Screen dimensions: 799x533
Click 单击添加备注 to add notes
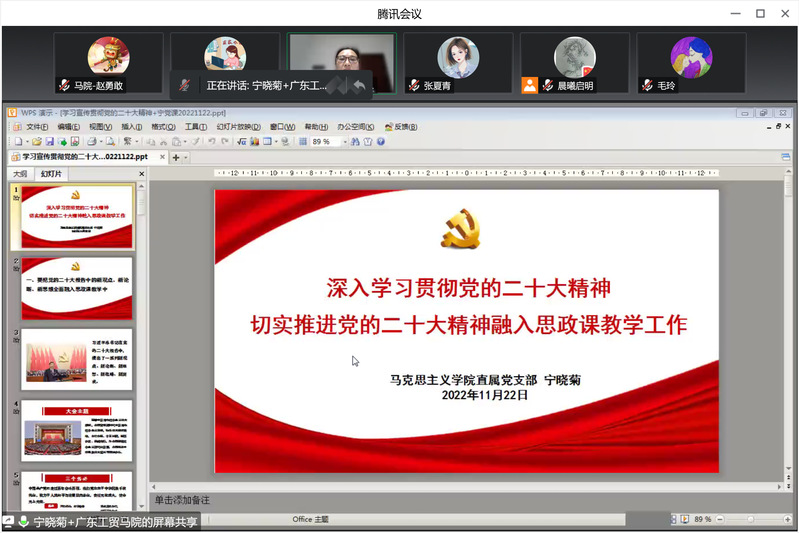(x=182, y=499)
